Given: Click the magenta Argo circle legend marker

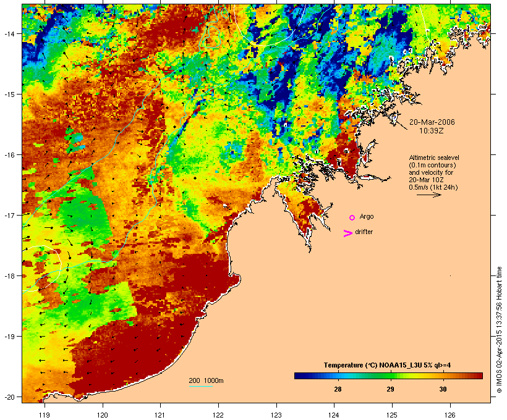Looking at the screenshot, I should [x=352, y=217].
